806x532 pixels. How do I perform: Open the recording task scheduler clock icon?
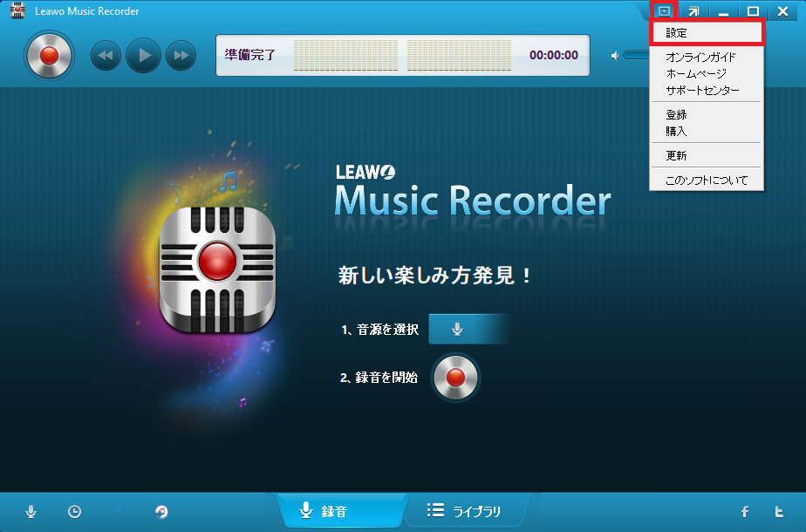coord(75,512)
